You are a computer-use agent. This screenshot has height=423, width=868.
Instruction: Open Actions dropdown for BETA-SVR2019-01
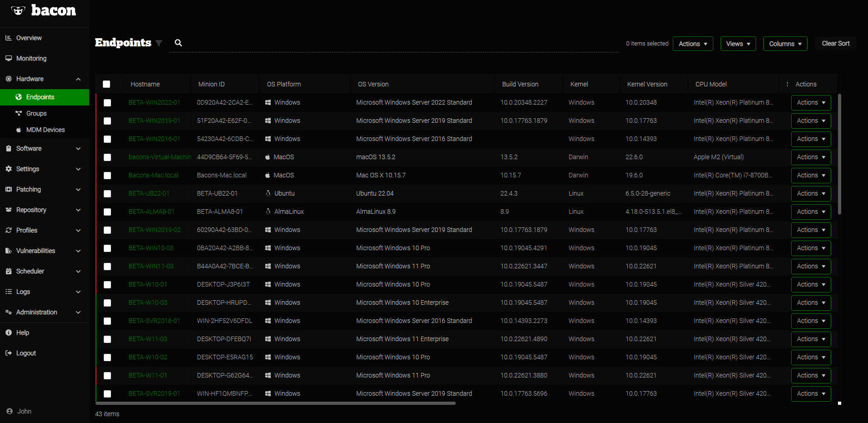[x=811, y=393]
